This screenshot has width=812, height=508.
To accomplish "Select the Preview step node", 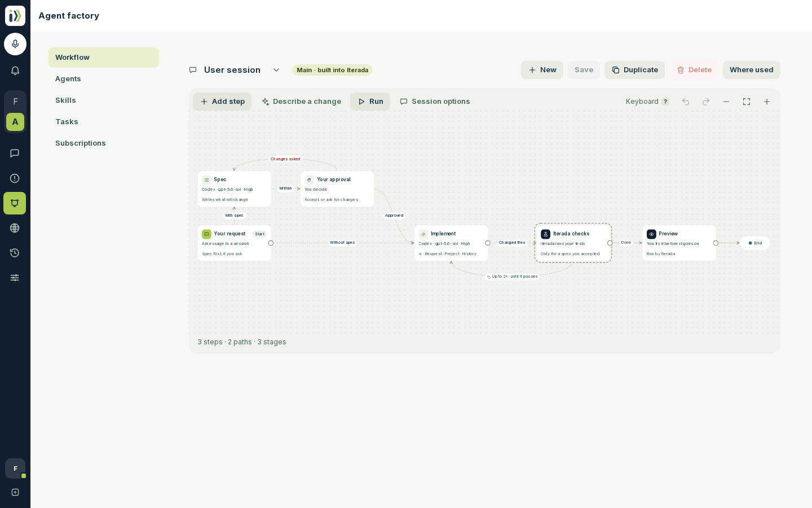I will [679, 243].
